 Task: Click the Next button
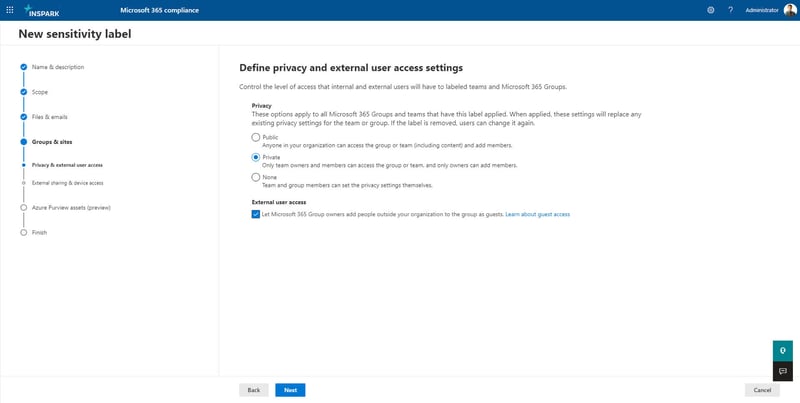pyautogui.click(x=290, y=390)
